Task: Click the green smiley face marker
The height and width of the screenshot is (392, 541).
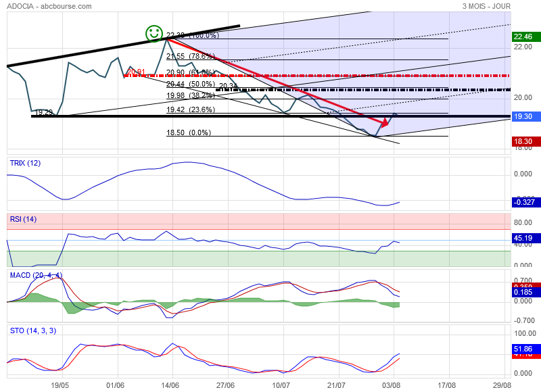Action: pos(154,34)
